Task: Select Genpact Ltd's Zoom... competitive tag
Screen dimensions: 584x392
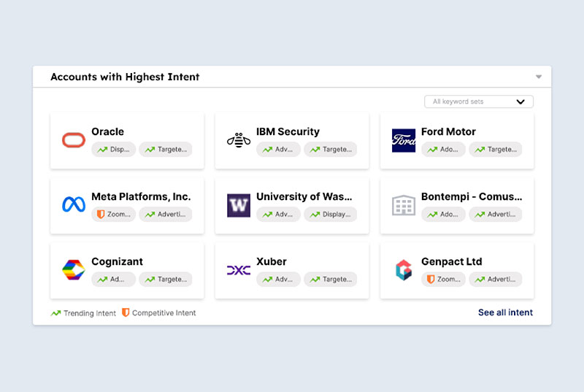Action: click(x=443, y=279)
